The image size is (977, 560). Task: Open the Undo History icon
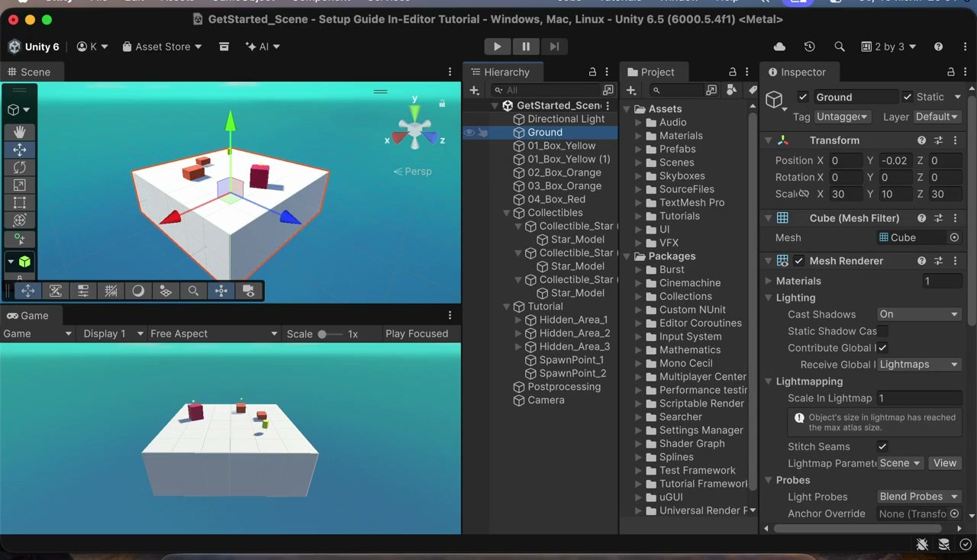point(809,47)
